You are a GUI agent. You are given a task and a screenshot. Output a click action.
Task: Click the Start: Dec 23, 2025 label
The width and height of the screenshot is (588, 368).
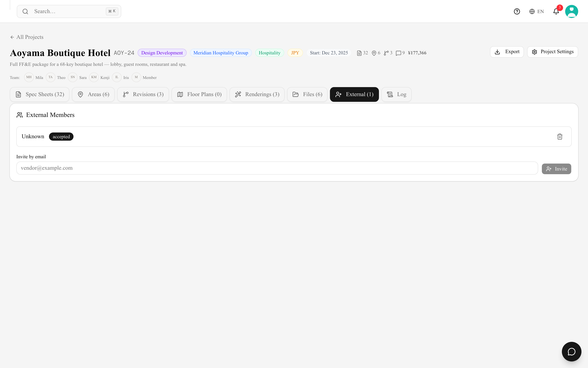(329, 53)
